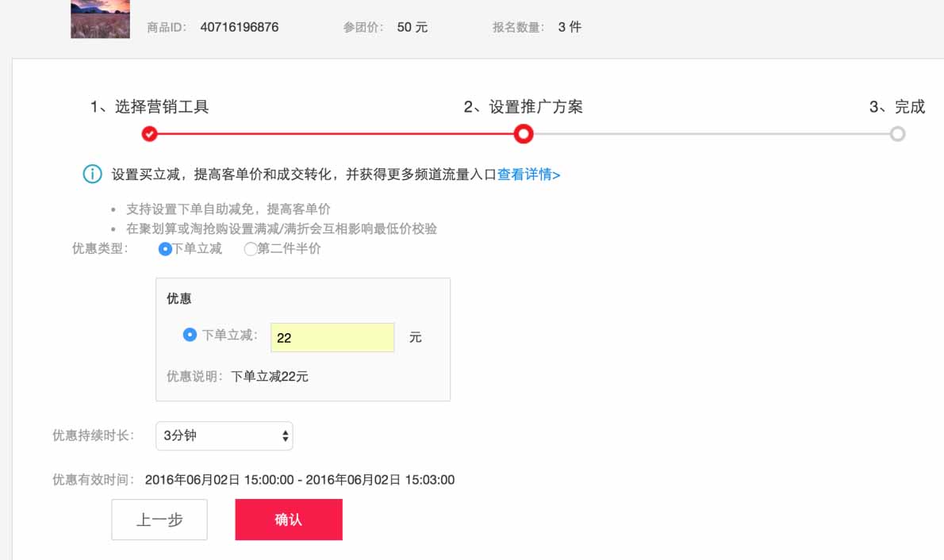The width and height of the screenshot is (944, 560).
Task: Click the 3、完成 step label
Action: click(897, 107)
